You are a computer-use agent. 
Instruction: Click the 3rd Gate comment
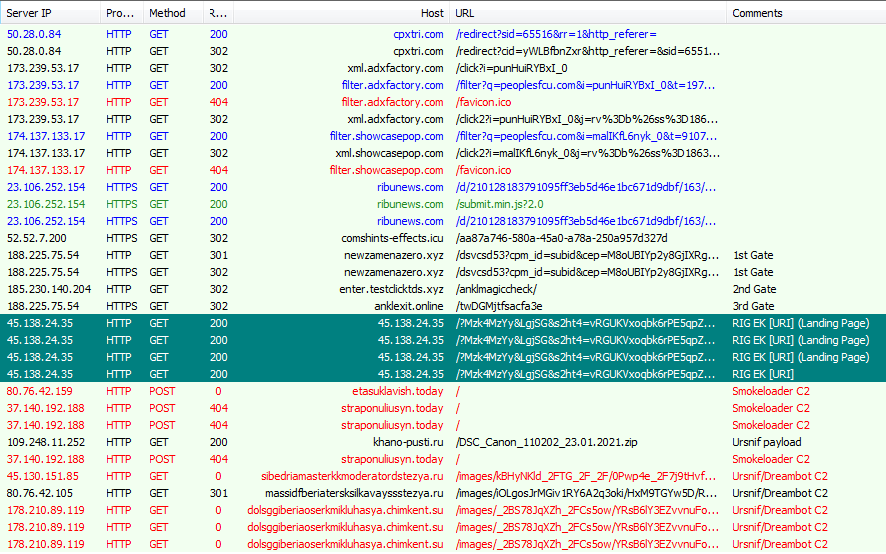point(753,306)
